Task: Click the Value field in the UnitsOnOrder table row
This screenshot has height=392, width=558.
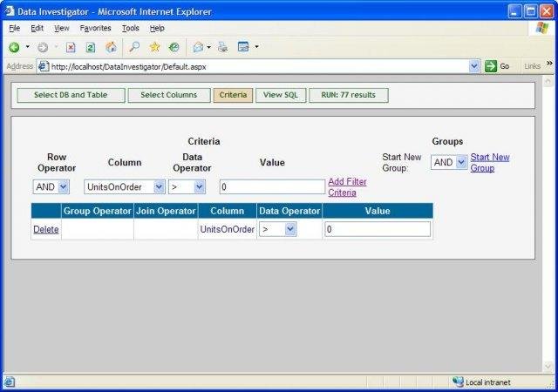Action: coord(378,229)
